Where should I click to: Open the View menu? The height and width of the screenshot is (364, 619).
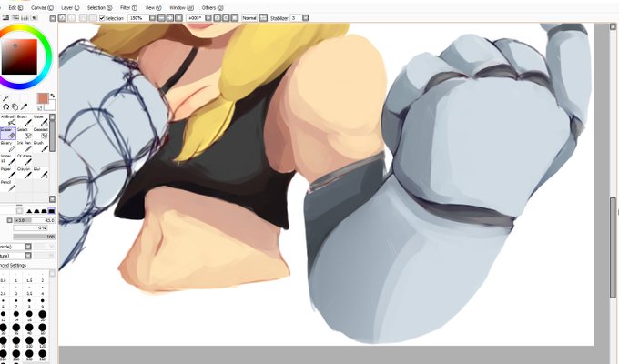153,7
